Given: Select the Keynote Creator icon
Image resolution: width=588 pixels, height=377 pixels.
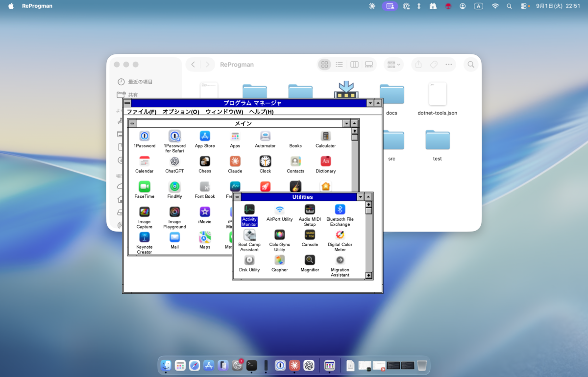Looking at the screenshot, I should 145,237.
